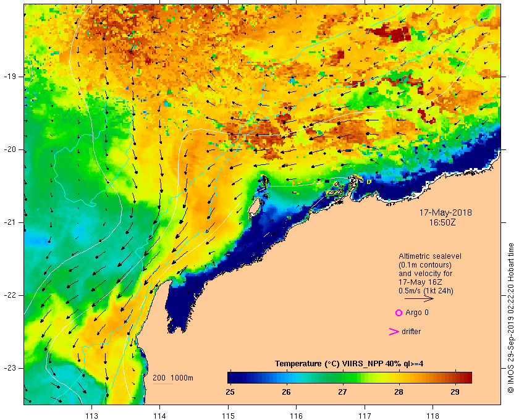This screenshot has width=519, height=420.
Task: Click the 'Altimetric sealevel' legend text
Action: [x=429, y=256]
